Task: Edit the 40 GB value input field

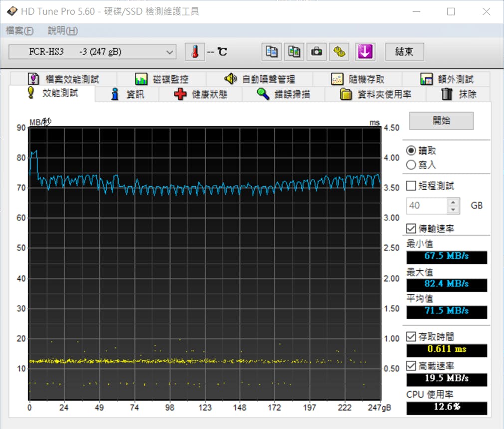Action: coord(428,205)
